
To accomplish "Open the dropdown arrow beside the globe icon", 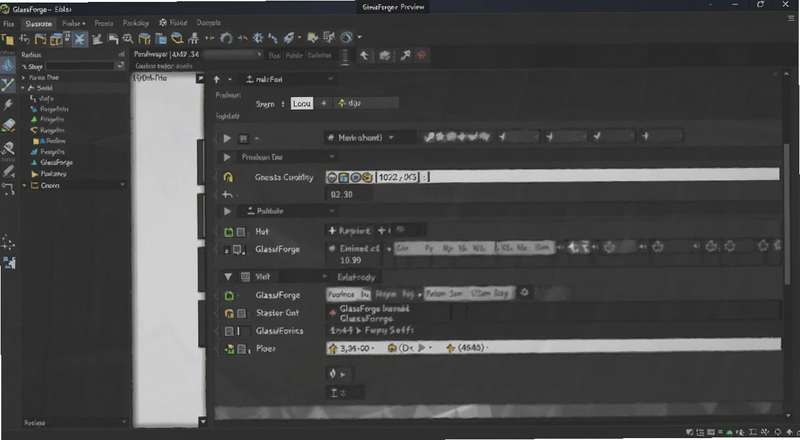I will (x=360, y=37).
